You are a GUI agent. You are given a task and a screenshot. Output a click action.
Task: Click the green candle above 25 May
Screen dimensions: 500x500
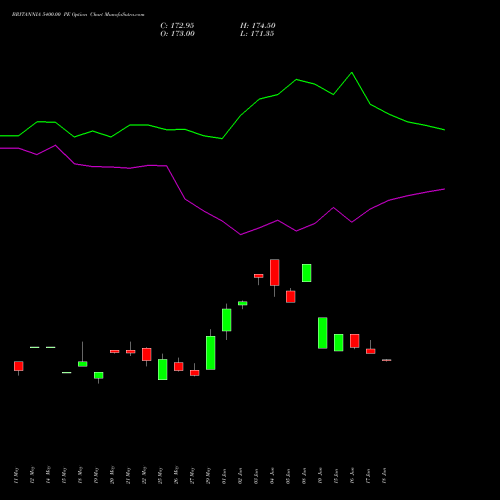(x=163, y=369)
